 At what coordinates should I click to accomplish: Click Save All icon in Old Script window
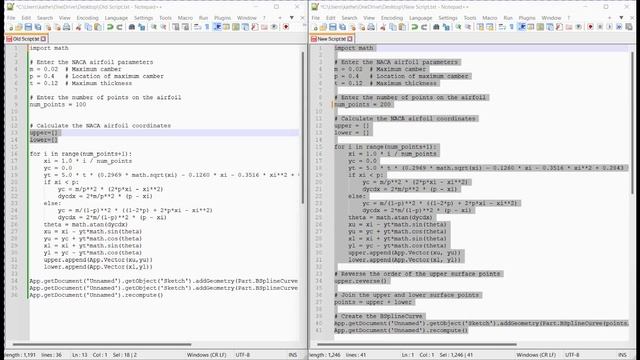(x=38, y=27)
